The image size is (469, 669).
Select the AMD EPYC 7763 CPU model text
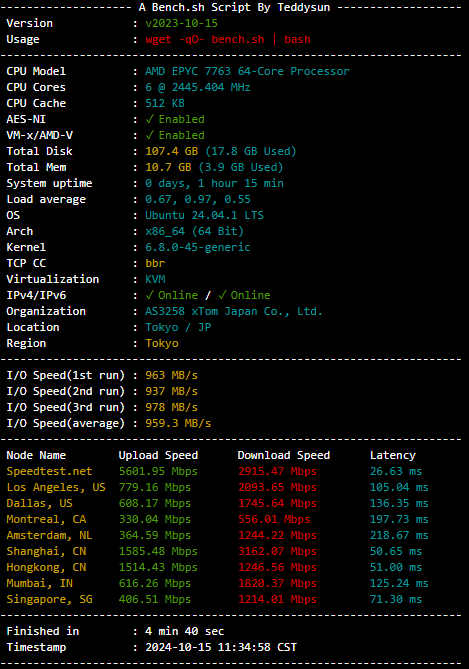(x=247, y=71)
